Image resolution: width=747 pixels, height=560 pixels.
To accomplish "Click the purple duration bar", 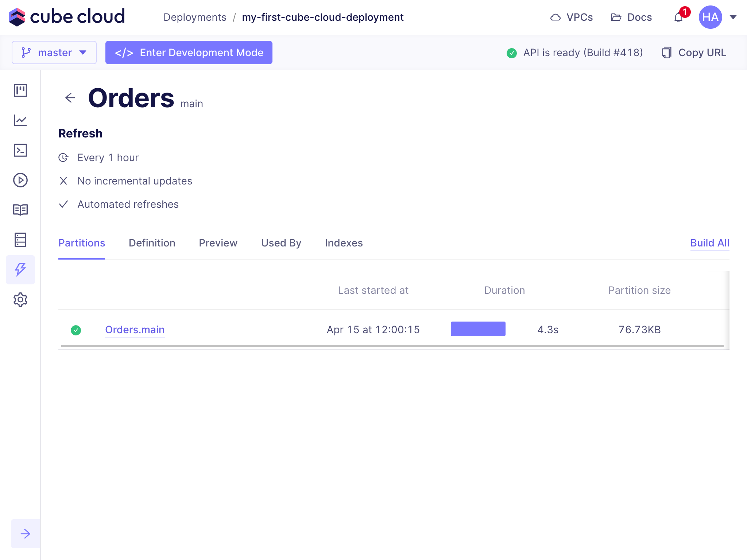I will [478, 329].
